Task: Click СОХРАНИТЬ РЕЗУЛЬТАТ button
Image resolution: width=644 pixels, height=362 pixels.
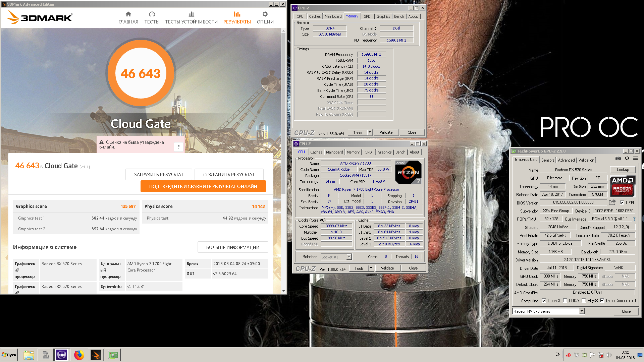Action: pos(229,175)
